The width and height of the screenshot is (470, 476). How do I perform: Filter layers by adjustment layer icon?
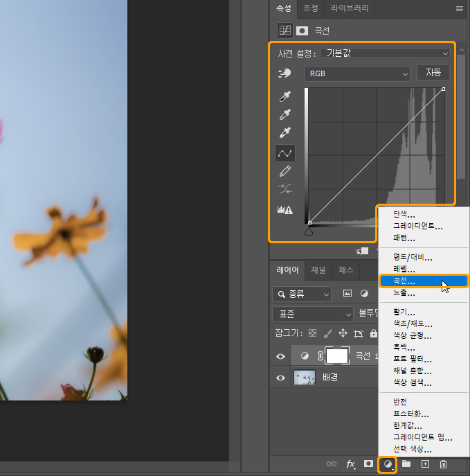pyautogui.click(x=364, y=293)
